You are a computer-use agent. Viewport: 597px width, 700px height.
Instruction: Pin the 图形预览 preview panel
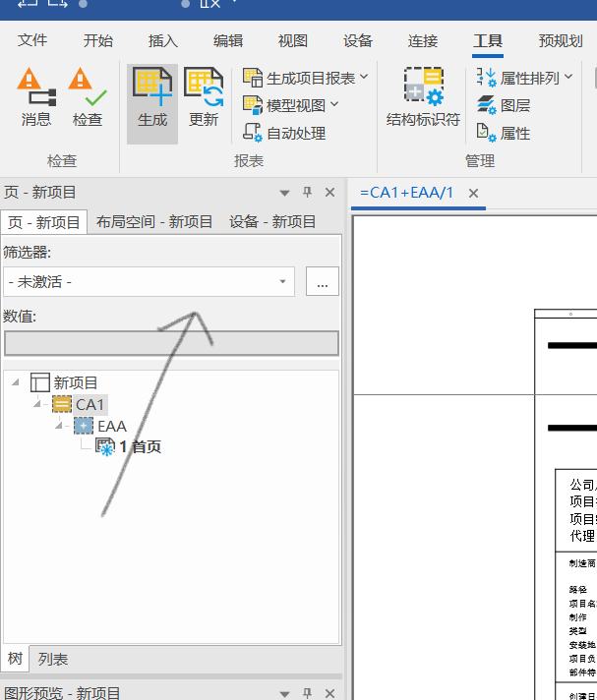point(307,693)
